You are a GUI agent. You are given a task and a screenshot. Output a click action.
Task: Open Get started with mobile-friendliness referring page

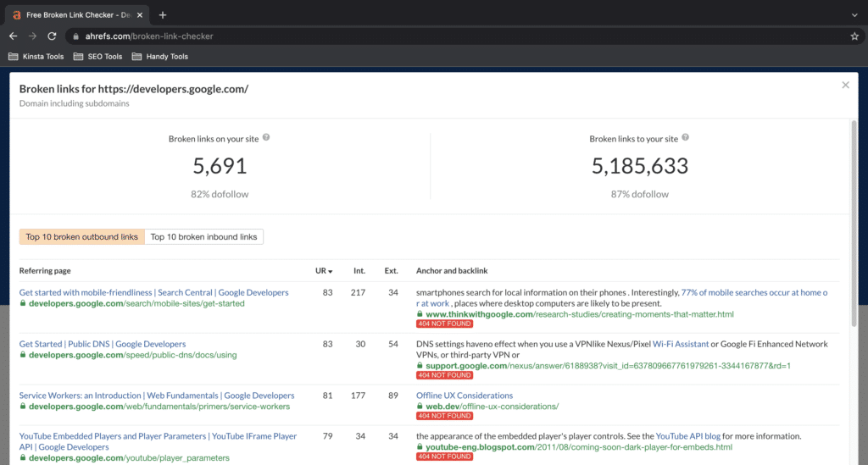153,292
